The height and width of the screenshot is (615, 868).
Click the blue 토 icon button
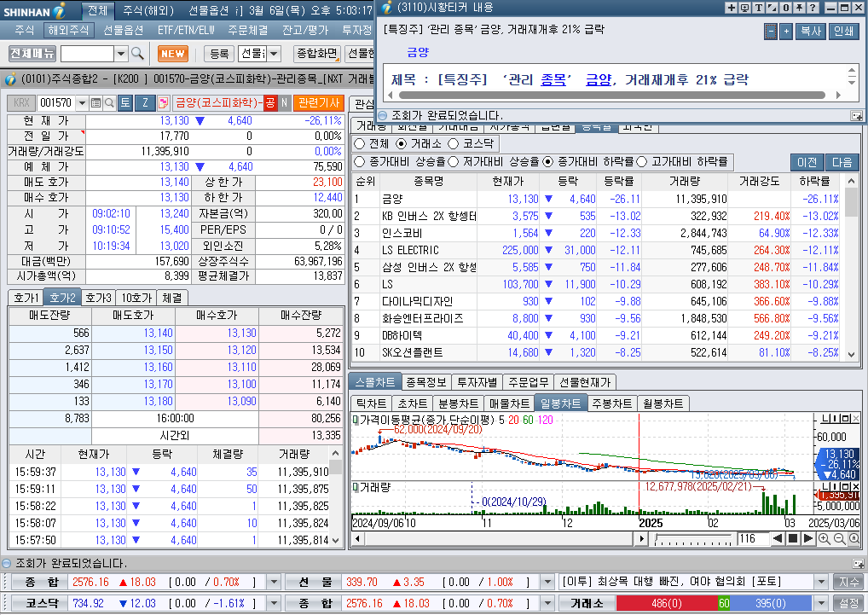125,103
